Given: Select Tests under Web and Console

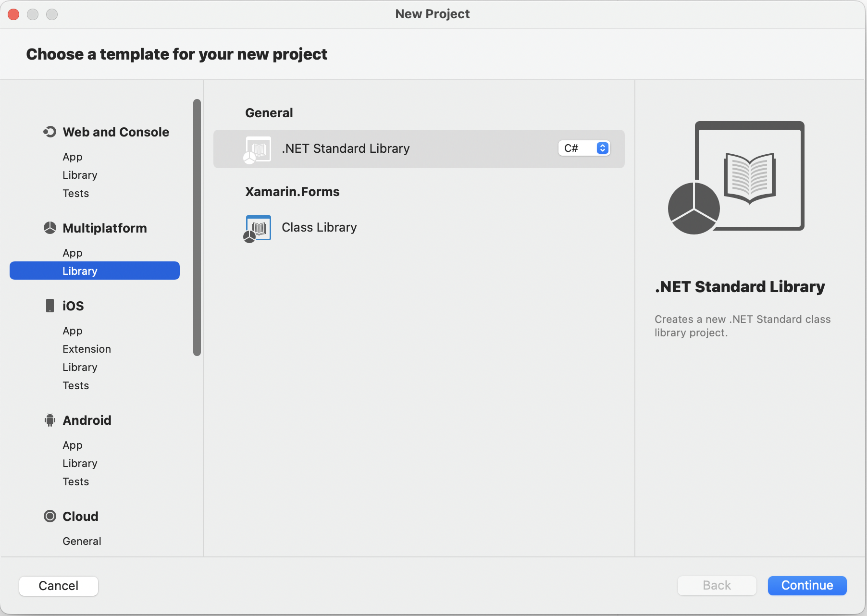Looking at the screenshot, I should [x=76, y=193].
